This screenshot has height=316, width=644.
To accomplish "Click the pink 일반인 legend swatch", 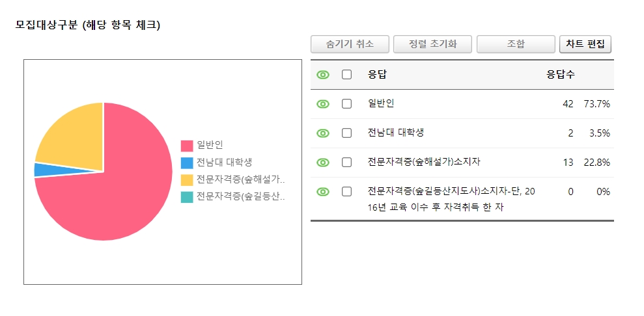I will (x=187, y=146).
